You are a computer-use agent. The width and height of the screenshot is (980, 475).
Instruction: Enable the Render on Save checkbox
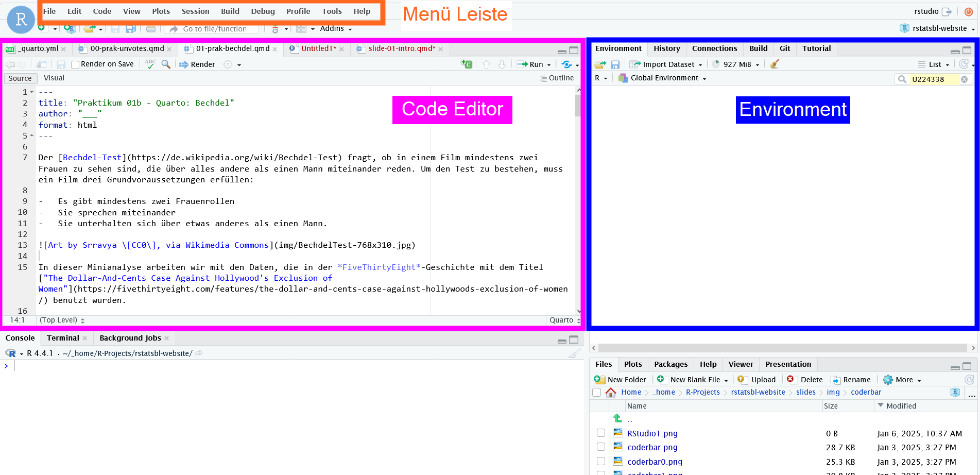75,64
